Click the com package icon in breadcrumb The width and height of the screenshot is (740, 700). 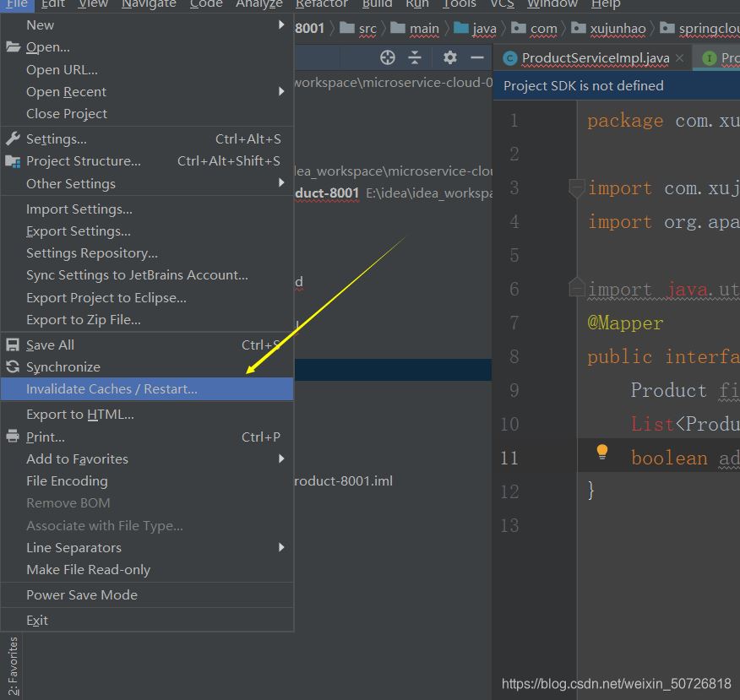tap(519, 29)
